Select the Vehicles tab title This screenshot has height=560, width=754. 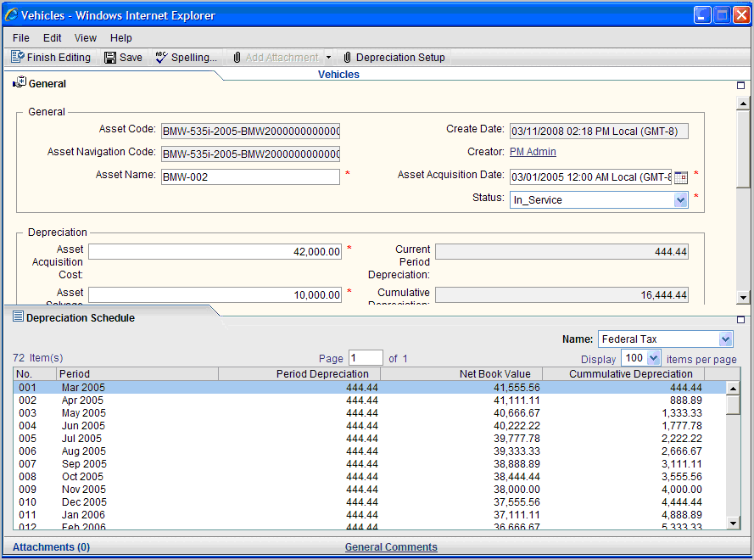(338, 74)
